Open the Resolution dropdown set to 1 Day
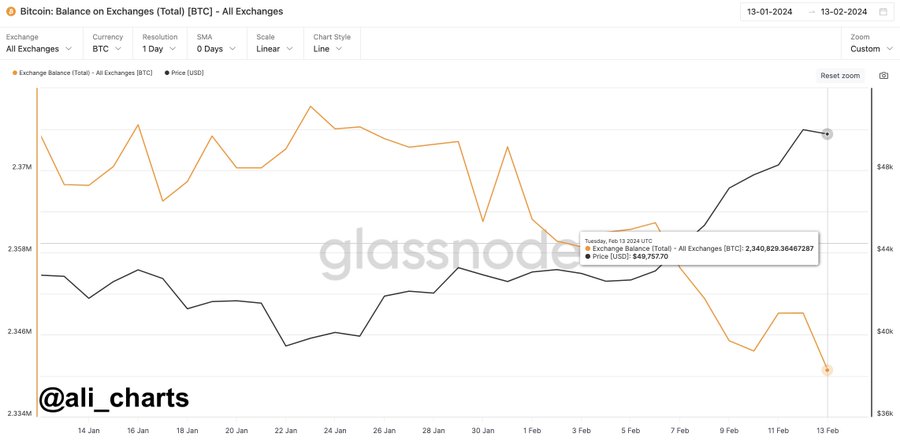The image size is (900, 441). tap(159, 48)
